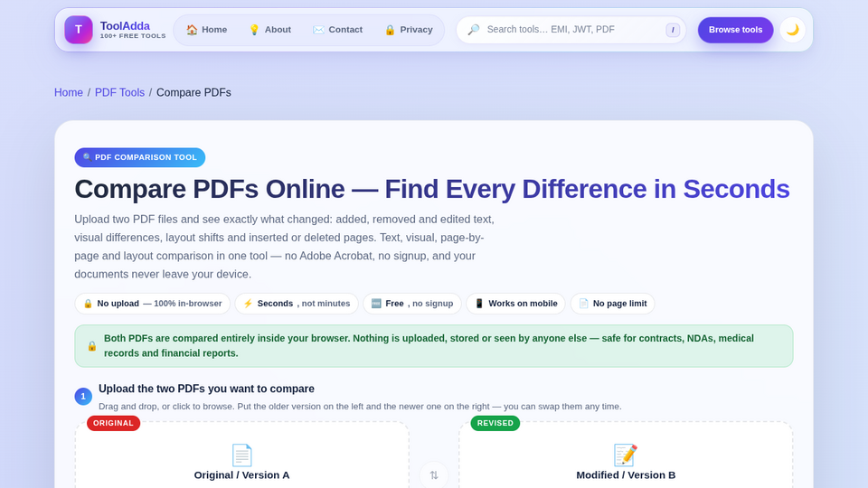Click the document icon in Original dropzone
This screenshot has width=868, height=488.
pos(242,455)
